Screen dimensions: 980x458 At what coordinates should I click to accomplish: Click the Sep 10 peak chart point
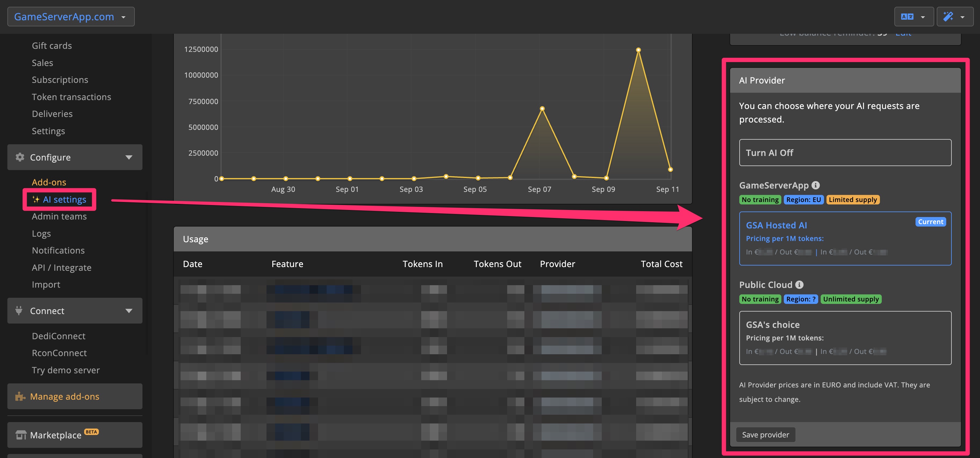click(638, 50)
